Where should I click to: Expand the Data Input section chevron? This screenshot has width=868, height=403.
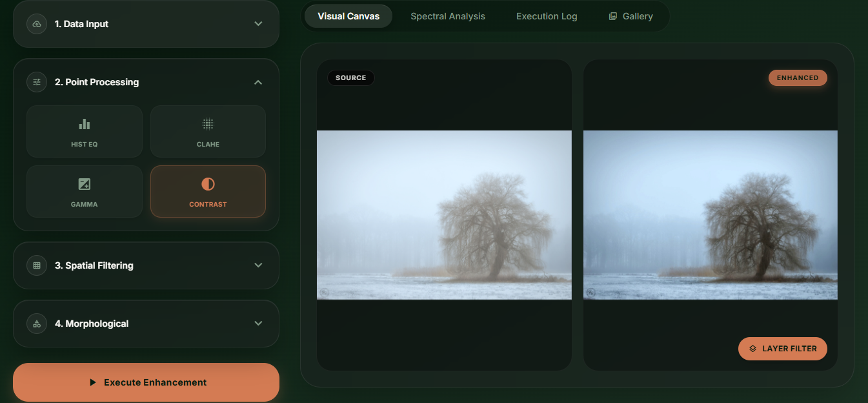(x=258, y=24)
